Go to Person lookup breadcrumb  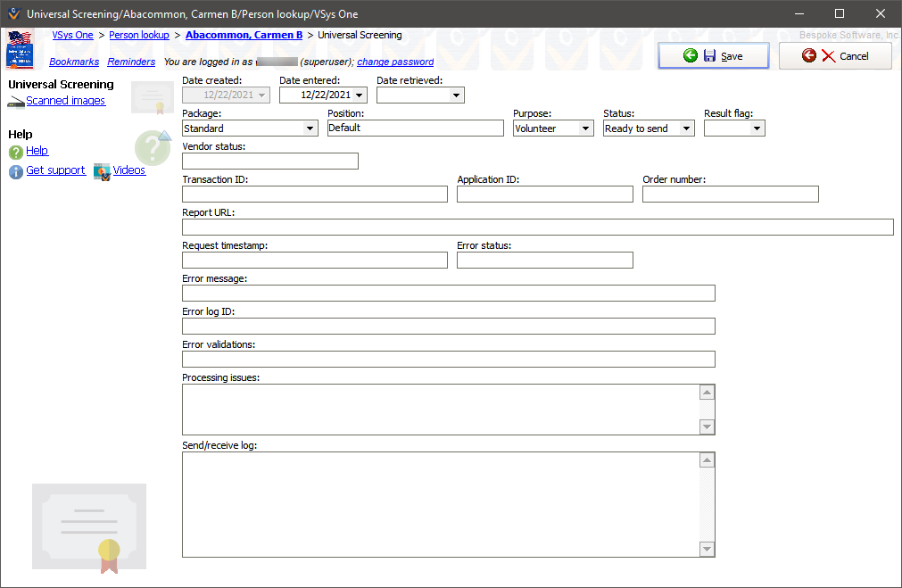pyautogui.click(x=139, y=35)
